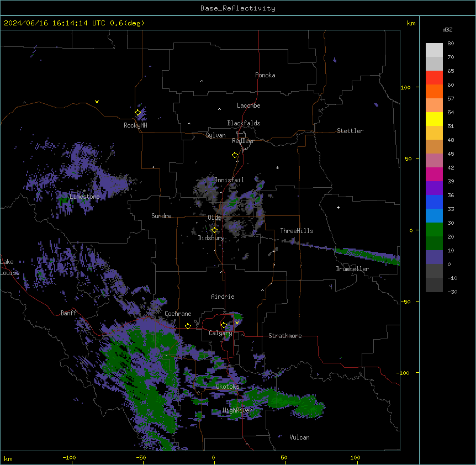Image resolution: width=476 pixels, height=465 pixels.
Task: Click the yellow diamond marker right of Cochrane
Action: click(x=188, y=326)
